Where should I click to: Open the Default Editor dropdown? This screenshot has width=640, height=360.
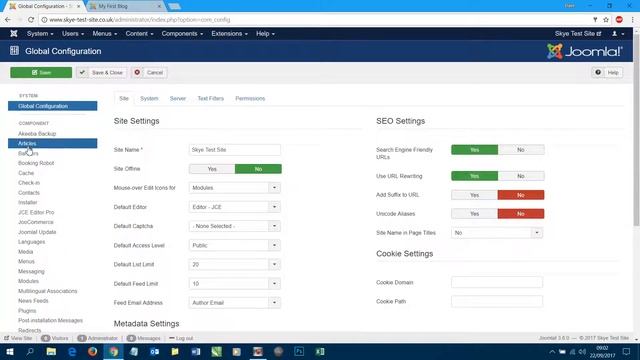click(235, 207)
